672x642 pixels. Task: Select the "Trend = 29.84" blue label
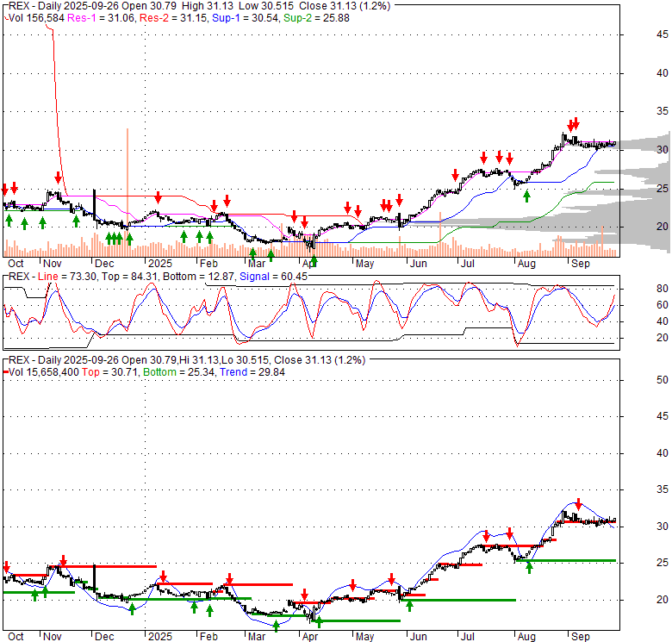click(x=252, y=372)
